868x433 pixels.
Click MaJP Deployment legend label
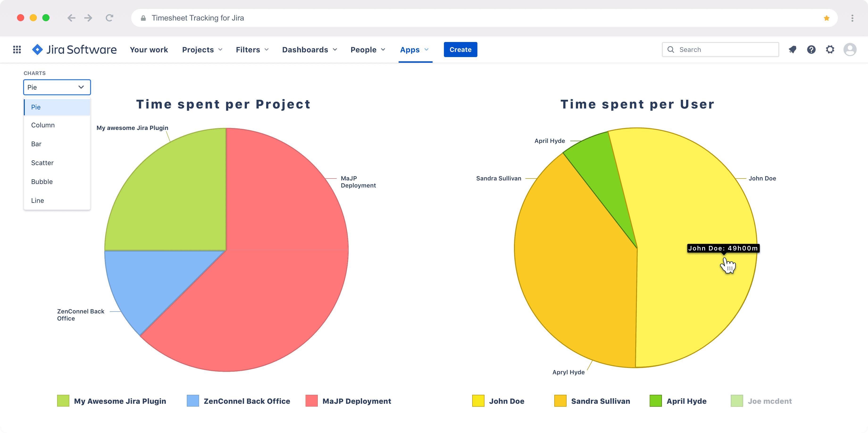pyautogui.click(x=356, y=401)
